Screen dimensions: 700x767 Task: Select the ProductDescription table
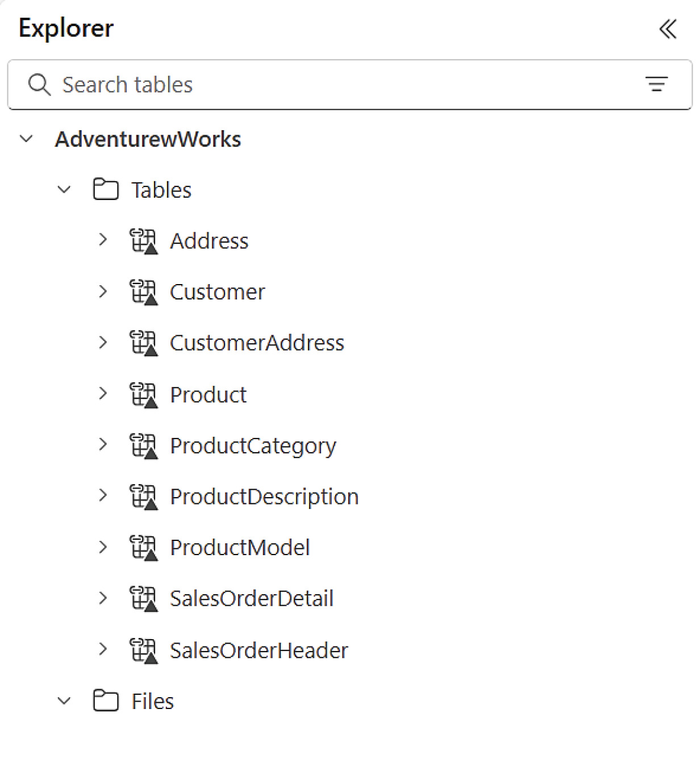click(264, 497)
